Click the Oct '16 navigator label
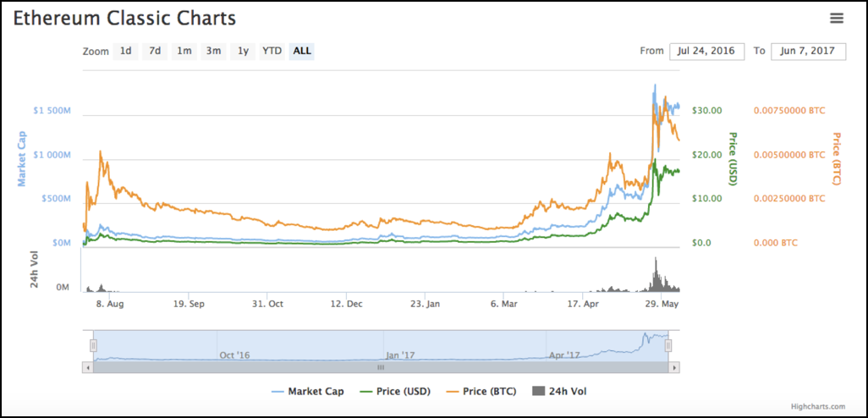868x418 pixels. 234,355
